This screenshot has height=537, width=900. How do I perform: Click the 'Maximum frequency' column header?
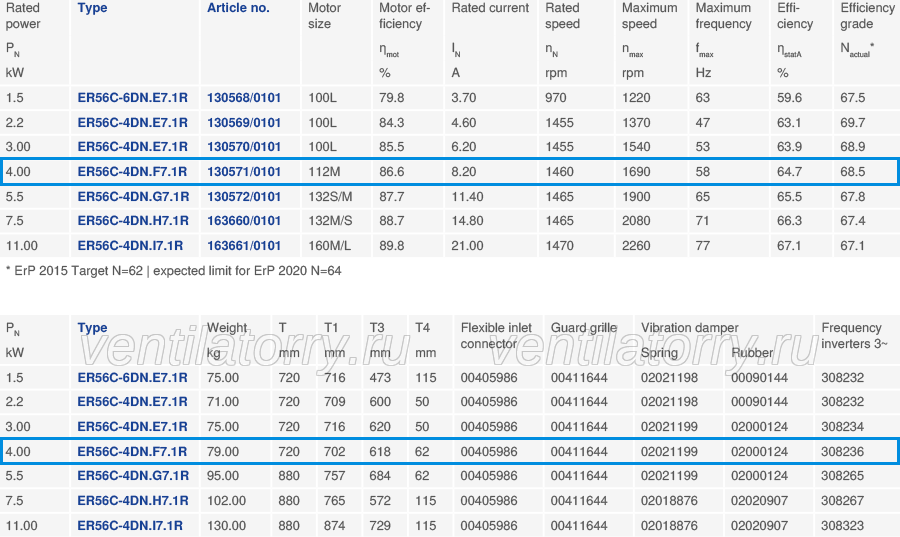click(x=723, y=16)
